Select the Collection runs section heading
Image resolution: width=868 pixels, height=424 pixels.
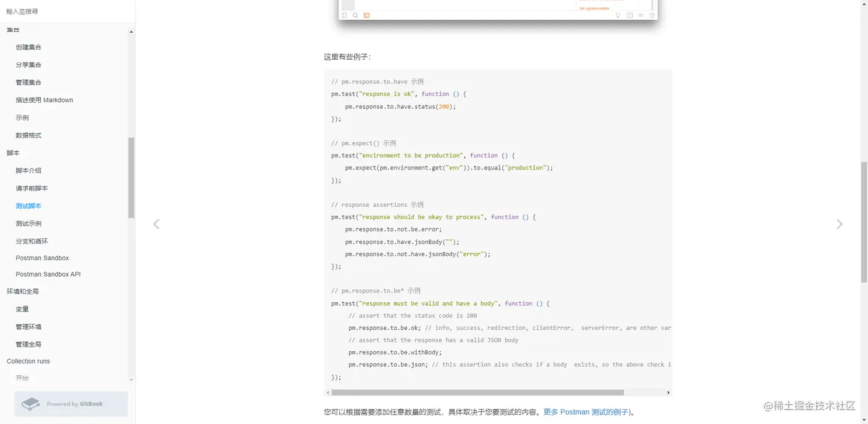(28, 361)
